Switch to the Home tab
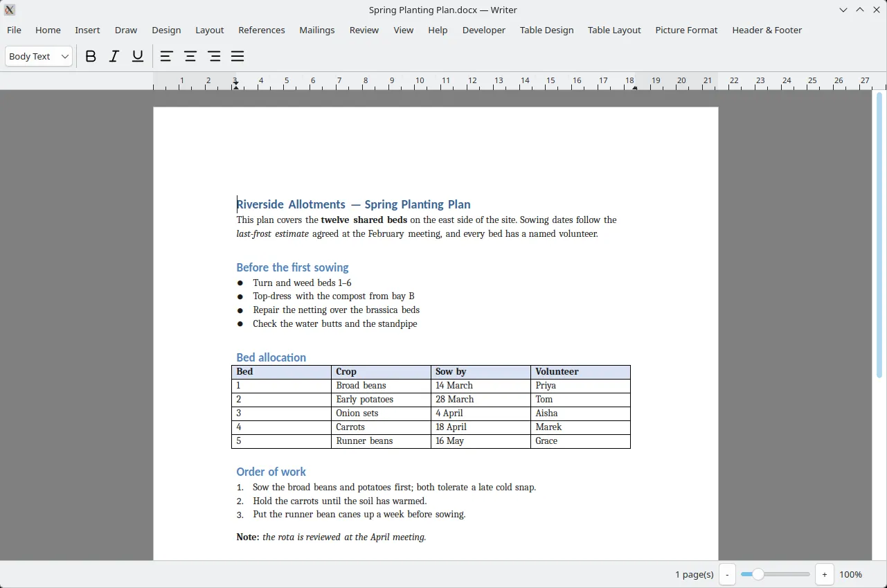The width and height of the screenshot is (887, 588). (48, 30)
